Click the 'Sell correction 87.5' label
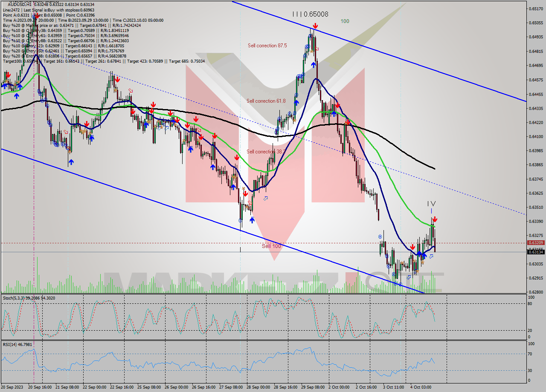 tap(267, 45)
